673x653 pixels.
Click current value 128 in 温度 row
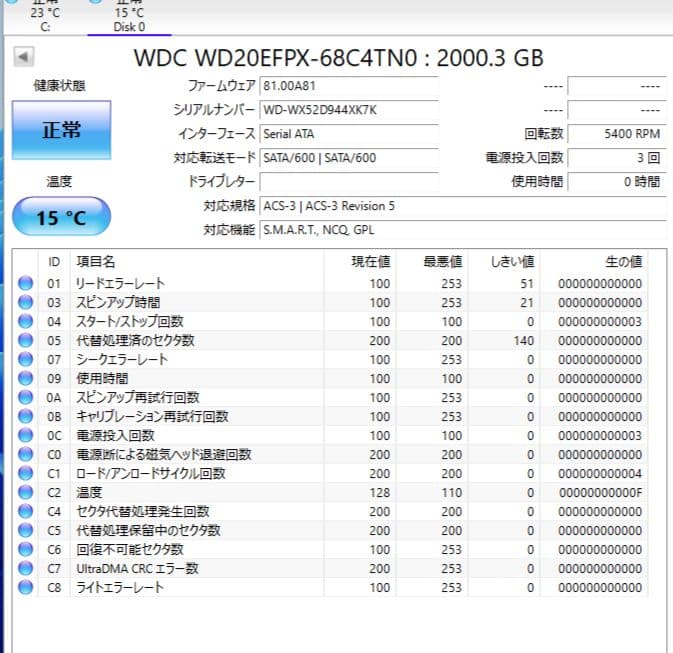pos(380,492)
